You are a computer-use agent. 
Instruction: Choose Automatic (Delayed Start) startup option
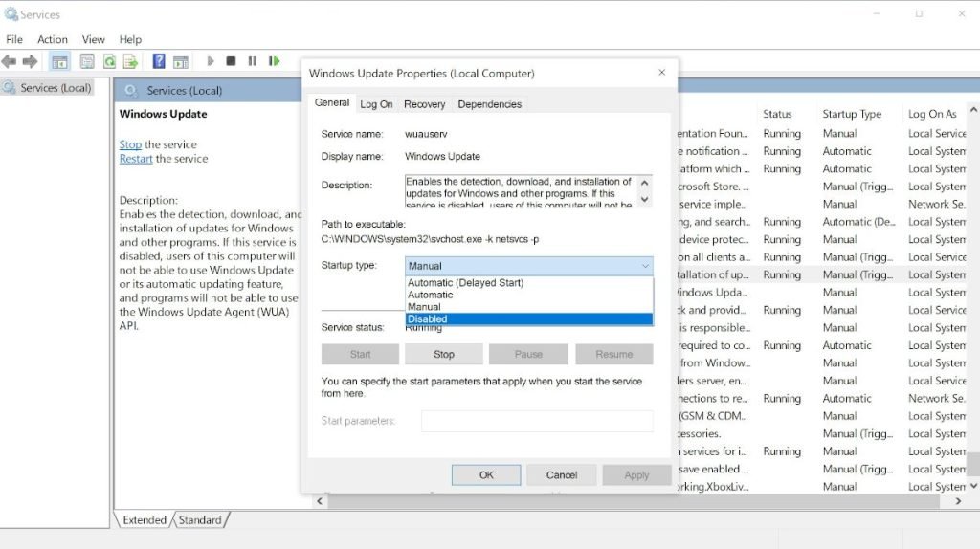pyautogui.click(x=528, y=283)
